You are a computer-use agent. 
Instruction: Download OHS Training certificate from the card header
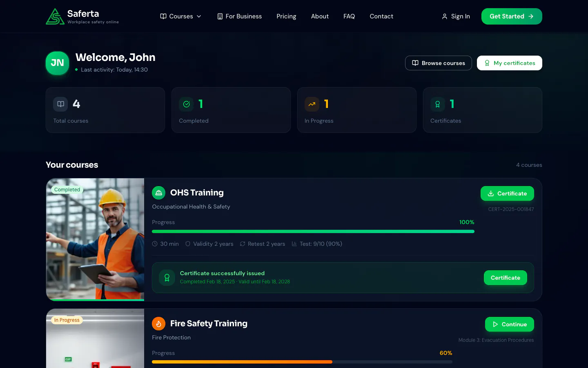pyautogui.click(x=507, y=193)
